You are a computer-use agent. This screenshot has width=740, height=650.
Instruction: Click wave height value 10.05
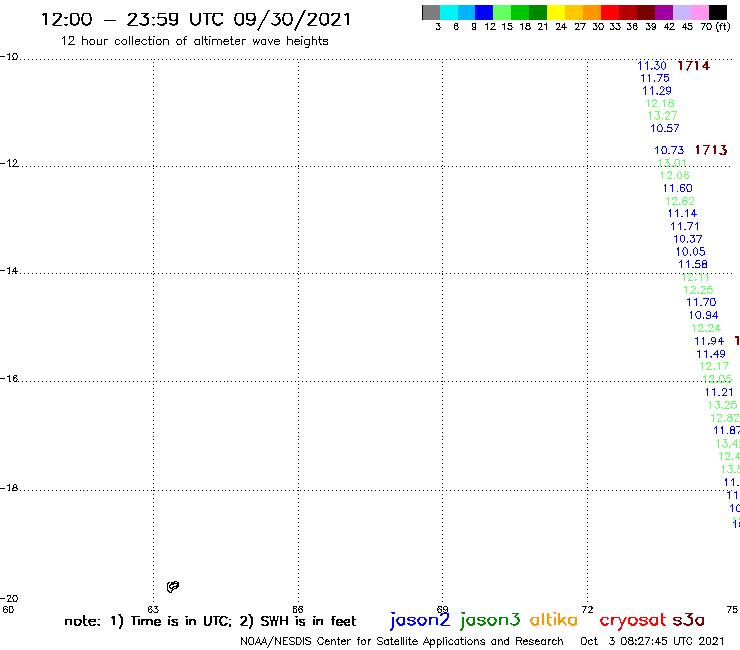coord(690,252)
